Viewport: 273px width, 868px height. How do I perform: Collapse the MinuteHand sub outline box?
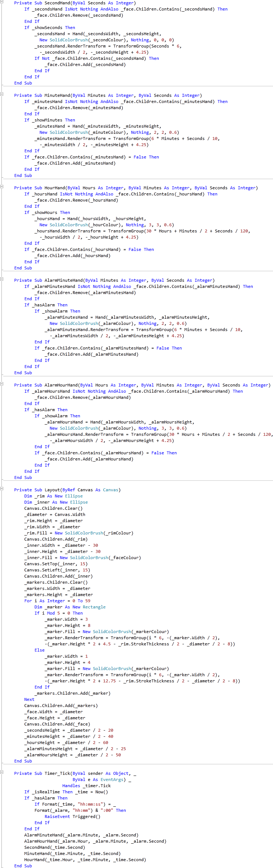(1, 94)
